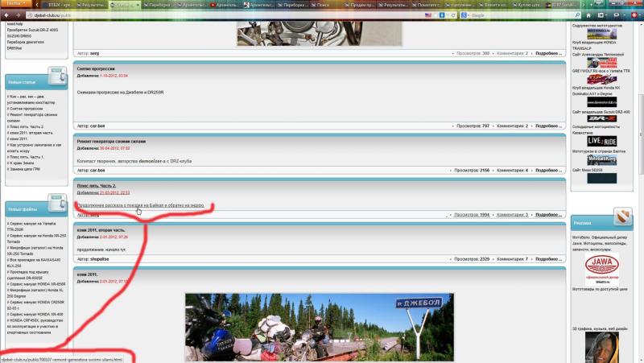Click the new tab plus button
Viewport: 644px width, 363px height.
pos(592,5)
